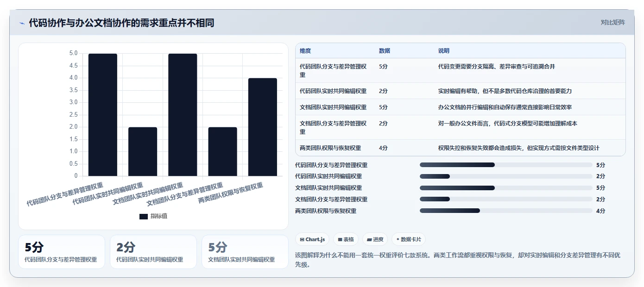Open the 5分 文档团队实时共同编辑权重 data card

point(245,252)
